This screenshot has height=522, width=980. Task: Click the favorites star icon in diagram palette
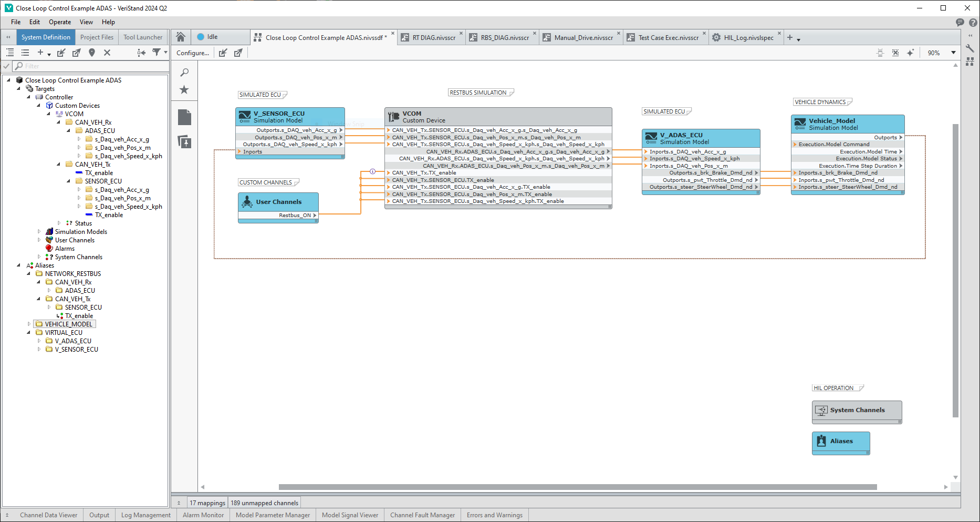point(184,90)
